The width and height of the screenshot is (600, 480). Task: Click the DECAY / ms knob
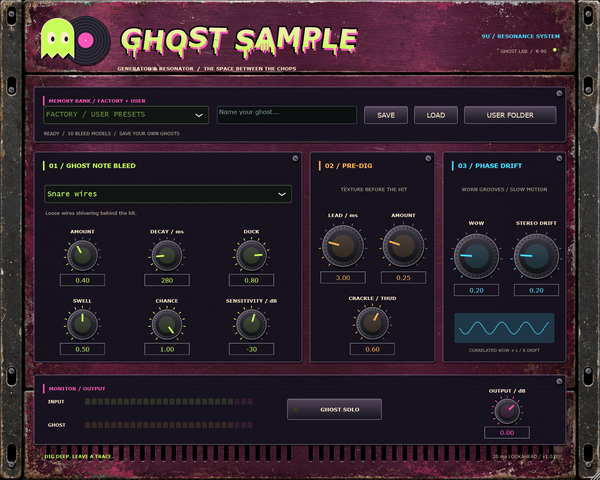click(167, 255)
